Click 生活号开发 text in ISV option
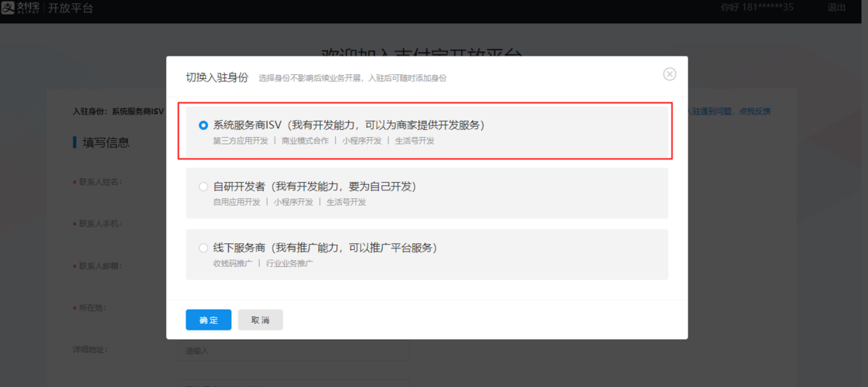Viewport: 868px width, 387px height. 415,141
